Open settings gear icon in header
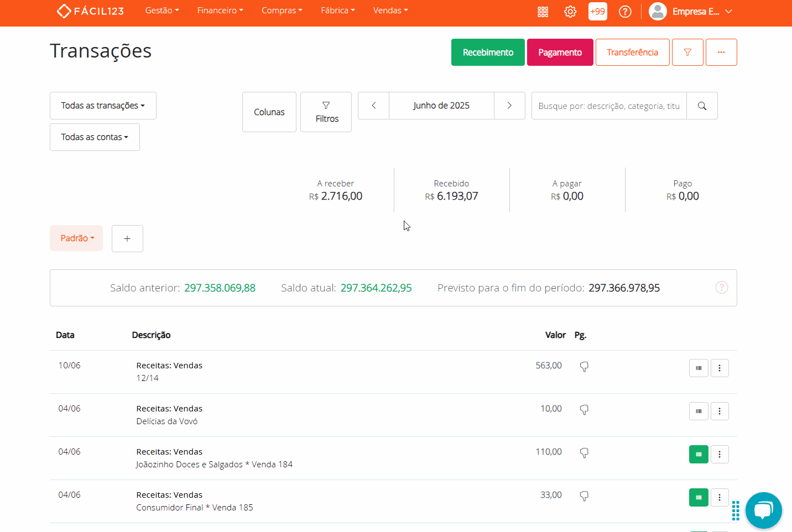792x532 pixels. click(x=570, y=12)
